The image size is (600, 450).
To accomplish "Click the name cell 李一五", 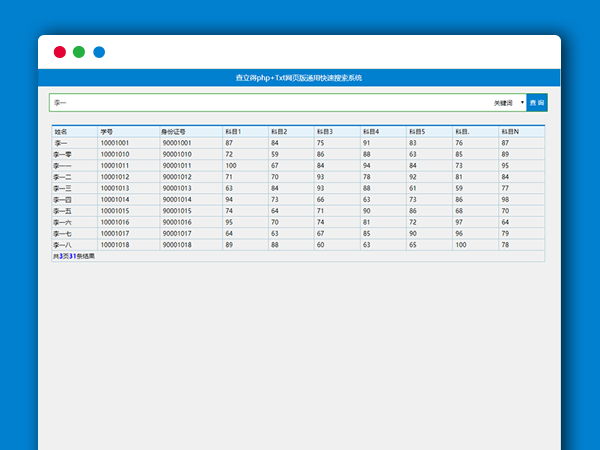I will pos(62,211).
